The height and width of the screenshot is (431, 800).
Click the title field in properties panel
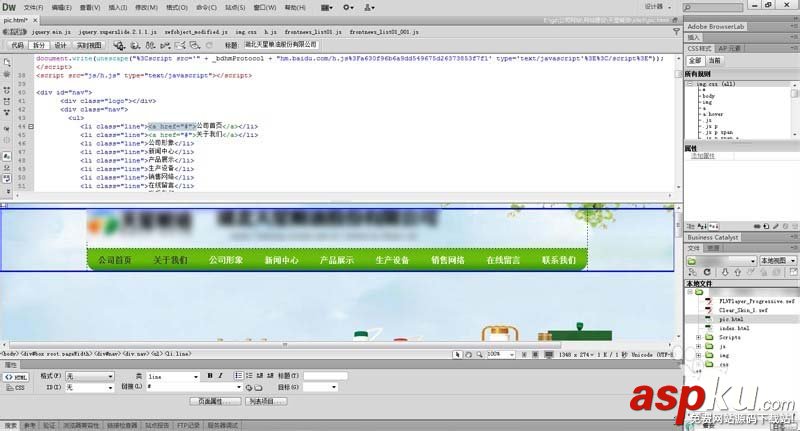(326, 376)
